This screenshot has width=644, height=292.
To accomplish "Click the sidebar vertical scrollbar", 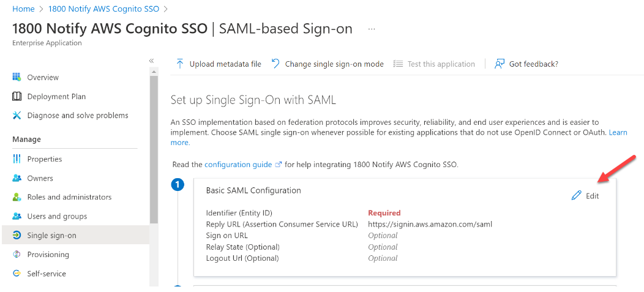I will pos(154,149).
